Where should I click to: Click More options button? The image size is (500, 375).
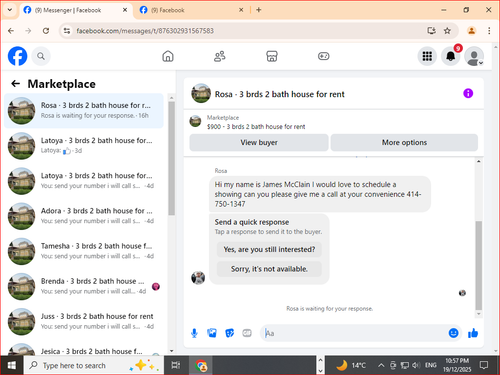[x=404, y=142]
